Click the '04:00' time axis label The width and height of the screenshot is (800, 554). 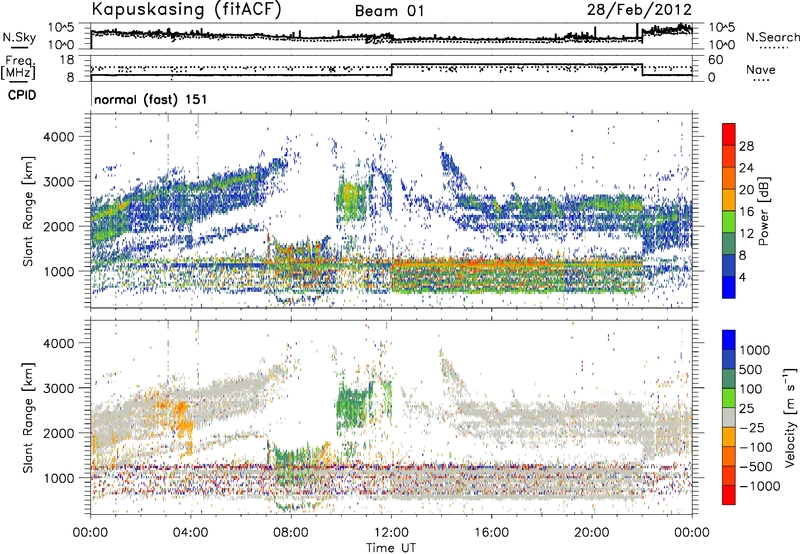click(191, 532)
